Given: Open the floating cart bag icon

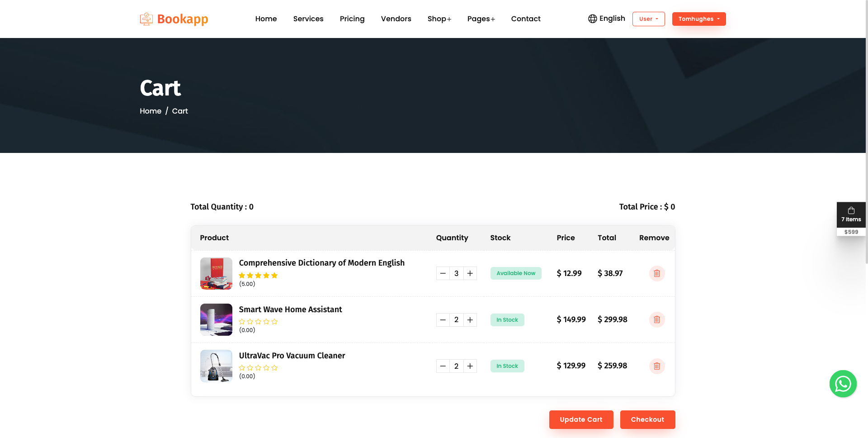Looking at the screenshot, I should [x=851, y=210].
